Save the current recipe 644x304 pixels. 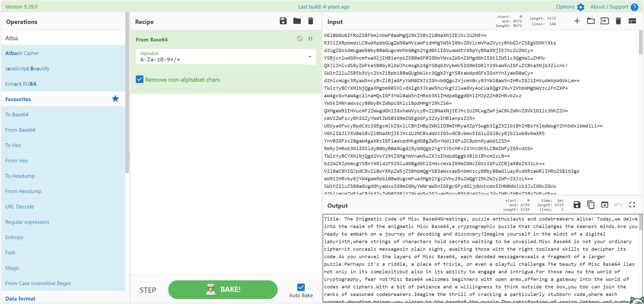click(x=283, y=21)
